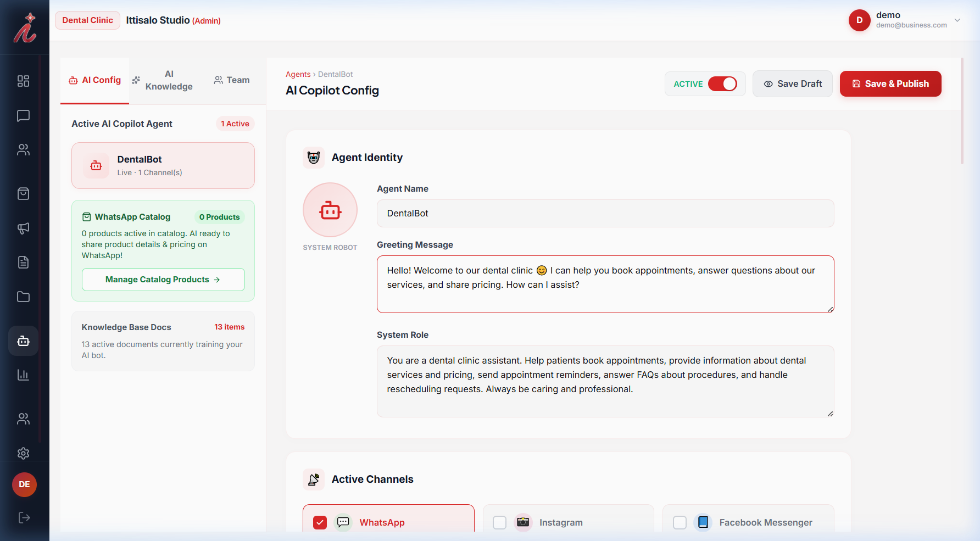Click the Active Channels section icon

(314, 479)
